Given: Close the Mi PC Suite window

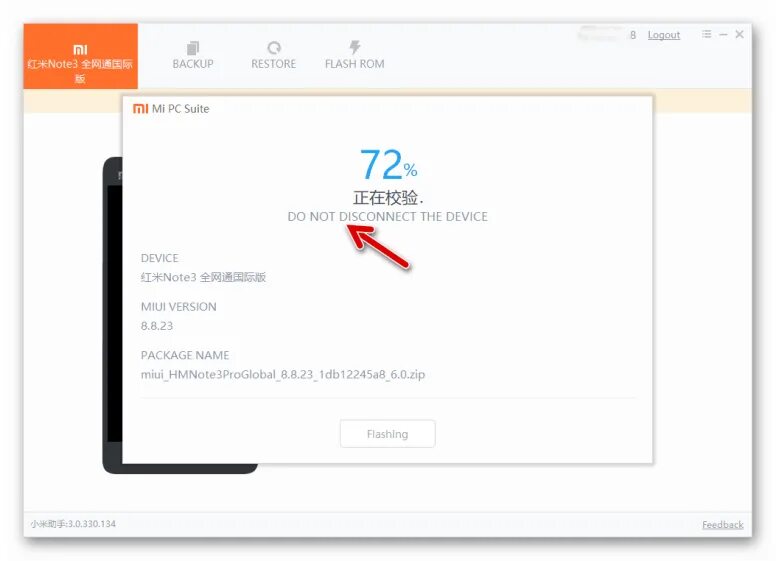Looking at the screenshot, I should click(x=739, y=34).
